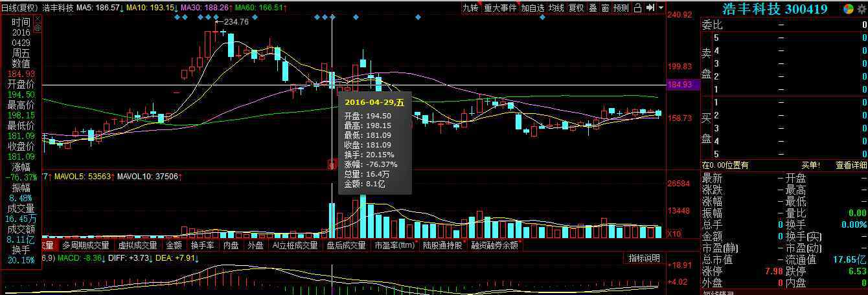Open 重大事件 major events
This screenshot has width=868, height=295.
pyautogui.click(x=500, y=8)
